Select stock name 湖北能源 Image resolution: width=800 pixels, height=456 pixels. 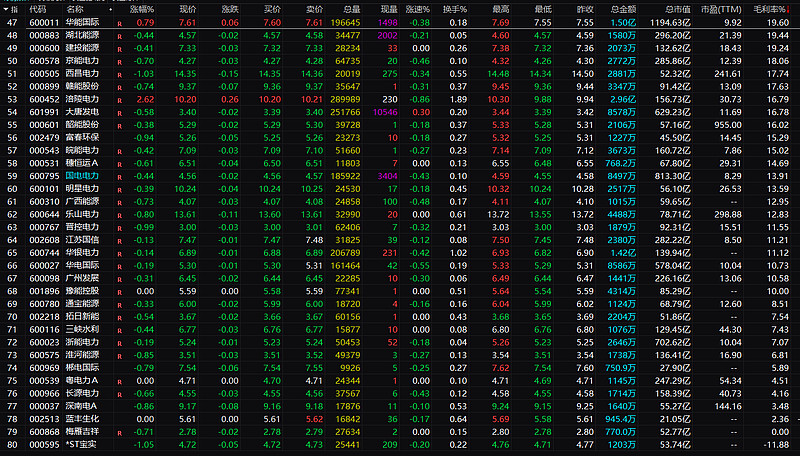click(82, 35)
